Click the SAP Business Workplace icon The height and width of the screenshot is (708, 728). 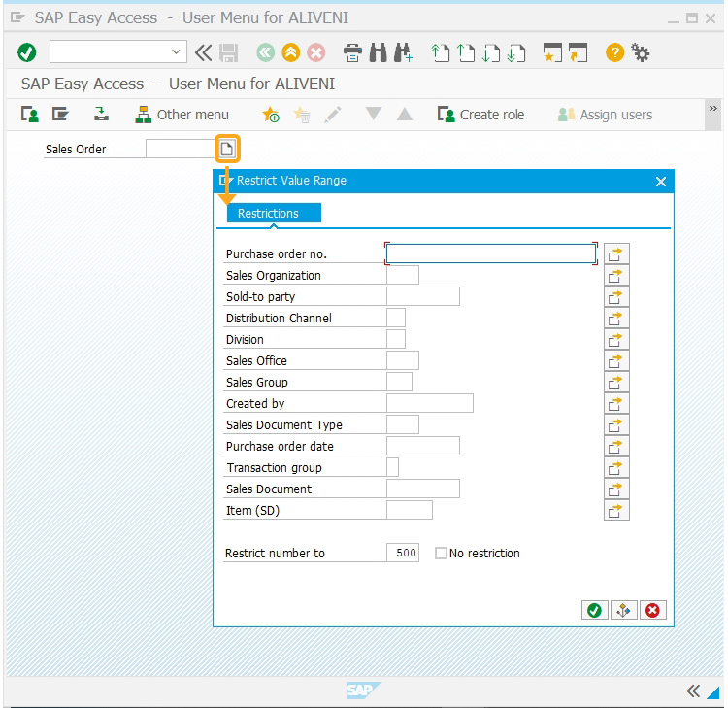(x=101, y=114)
